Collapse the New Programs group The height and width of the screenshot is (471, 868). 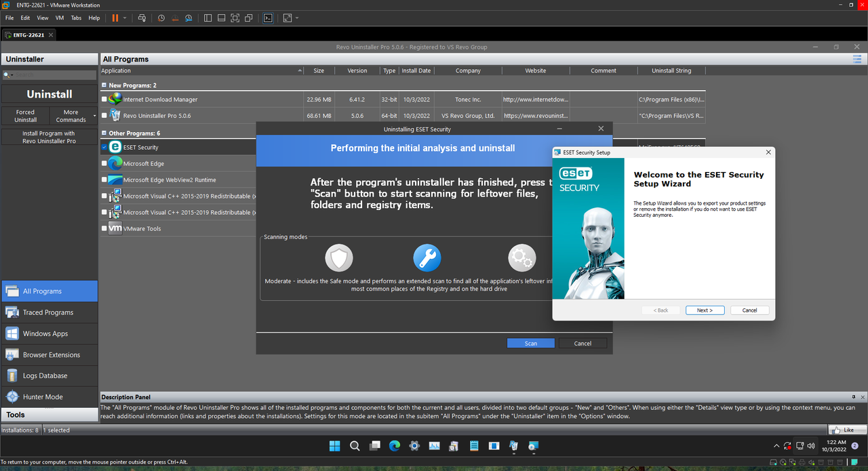(104, 85)
